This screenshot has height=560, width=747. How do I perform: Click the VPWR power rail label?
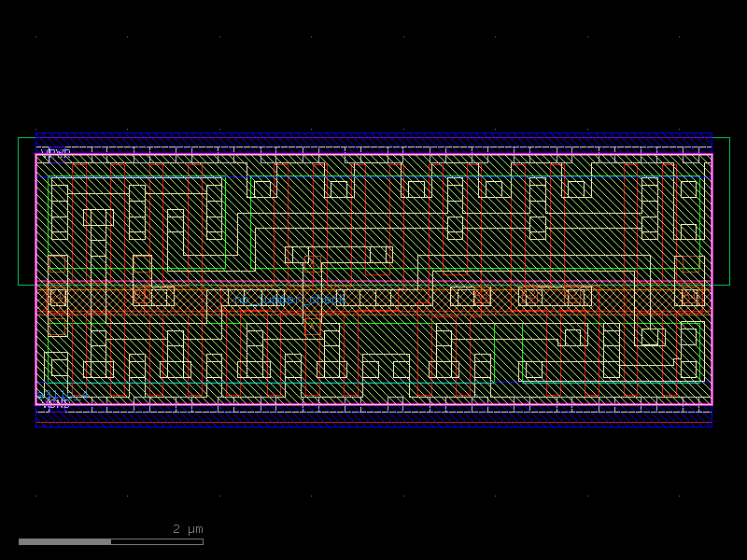coord(53,150)
